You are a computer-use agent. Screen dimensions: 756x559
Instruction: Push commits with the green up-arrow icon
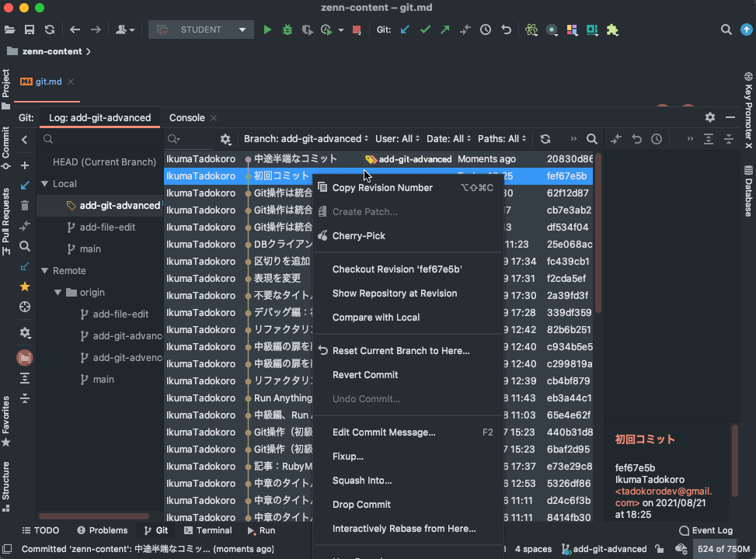coord(444,29)
